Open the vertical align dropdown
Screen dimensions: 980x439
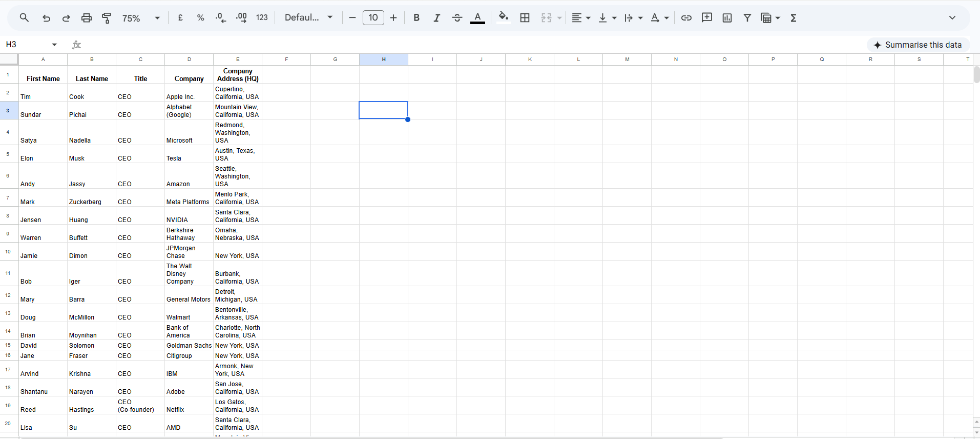pyautogui.click(x=608, y=18)
